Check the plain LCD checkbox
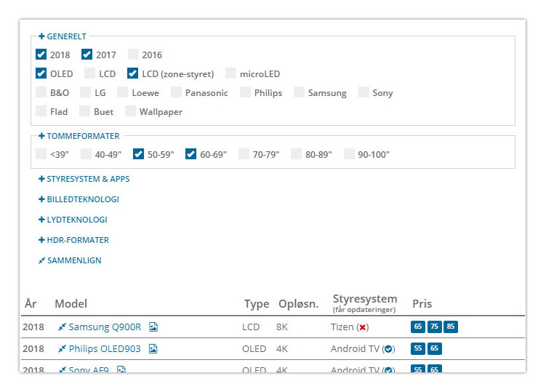546x392 pixels. (90, 73)
